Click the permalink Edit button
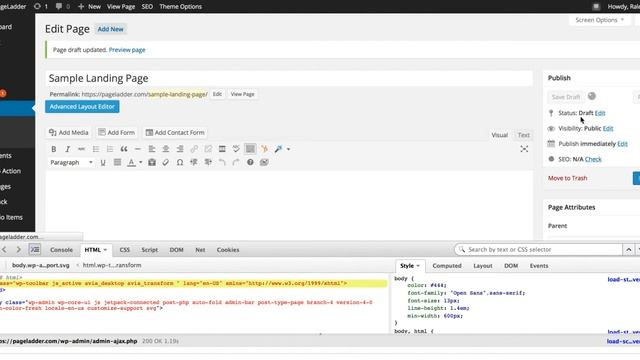 (217, 94)
